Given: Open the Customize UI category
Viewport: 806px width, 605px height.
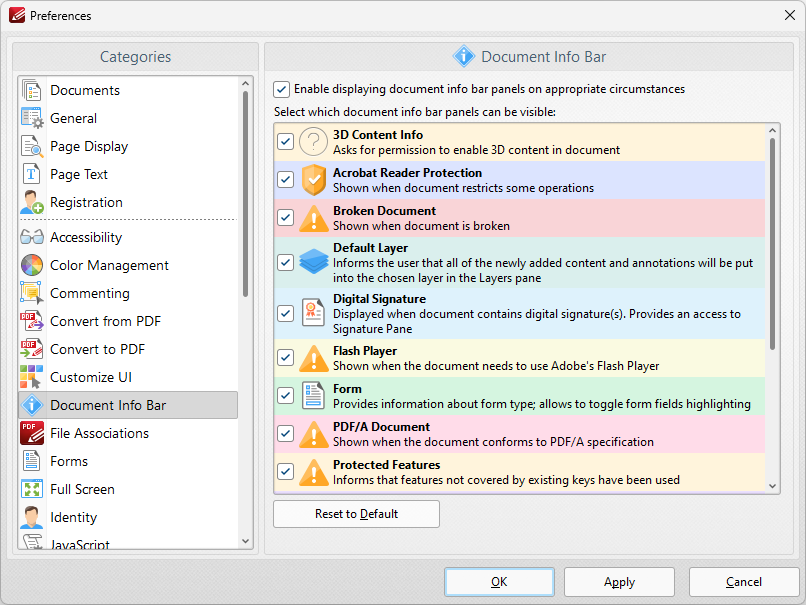Looking at the screenshot, I should click(x=128, y=377).
